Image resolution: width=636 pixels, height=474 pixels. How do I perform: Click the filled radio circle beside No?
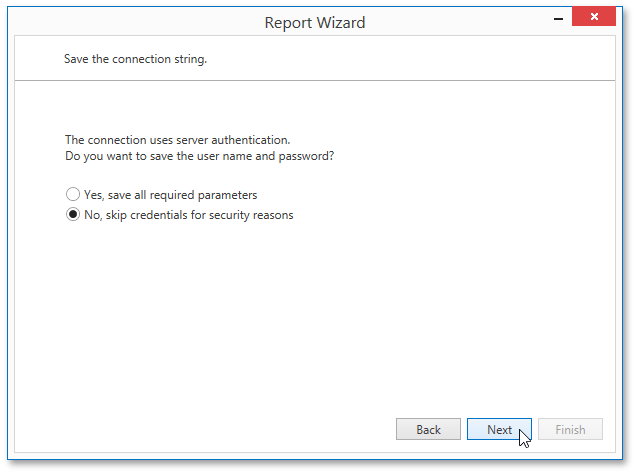point(73,214)
